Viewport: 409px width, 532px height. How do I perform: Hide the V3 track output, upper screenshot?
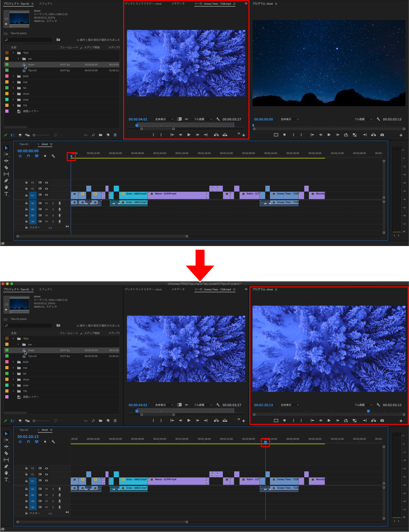[x=46, y=183]
